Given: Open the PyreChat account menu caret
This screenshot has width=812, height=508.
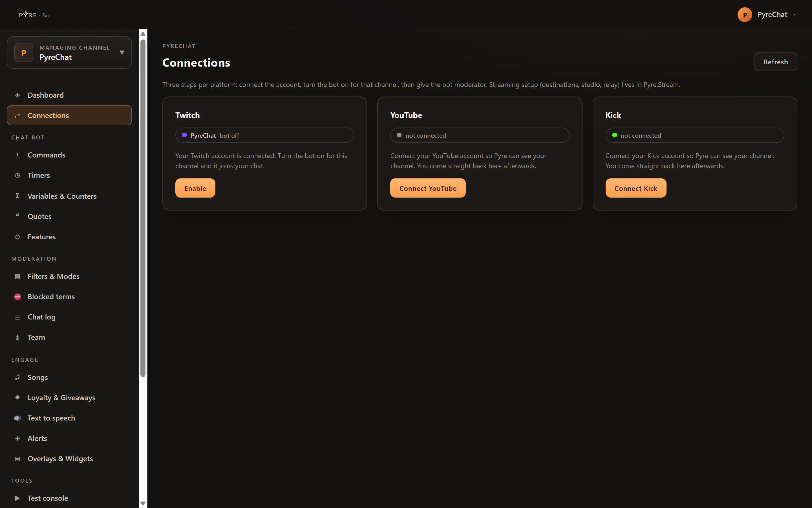Looking at the screenshot, I should (x=795, y=14).
